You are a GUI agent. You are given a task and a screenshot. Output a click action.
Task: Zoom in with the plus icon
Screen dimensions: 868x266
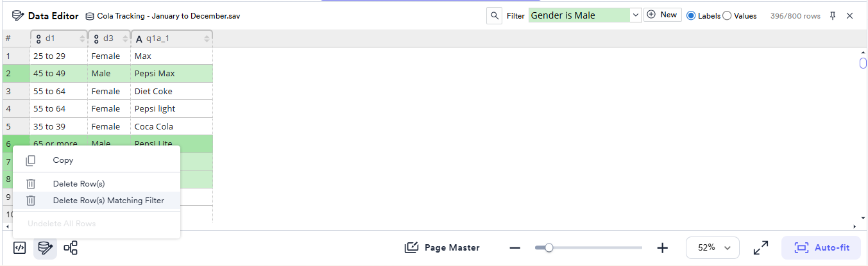click(663, 247)
